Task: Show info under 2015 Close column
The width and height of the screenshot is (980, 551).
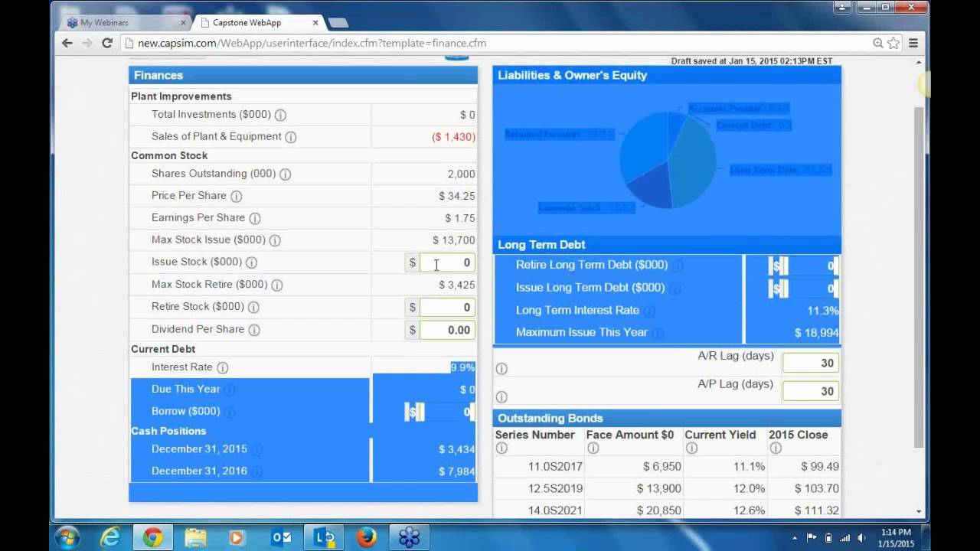Action: (x=776, y=448)
